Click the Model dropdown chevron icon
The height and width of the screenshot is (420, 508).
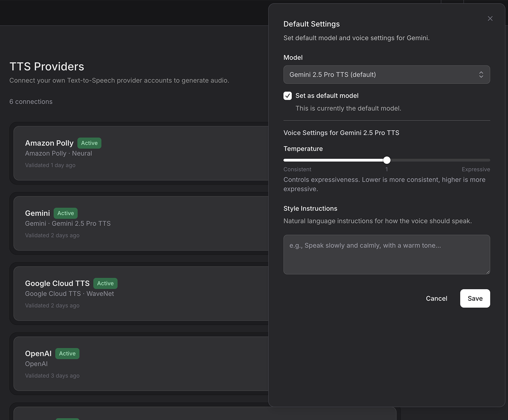pos(481,75)
